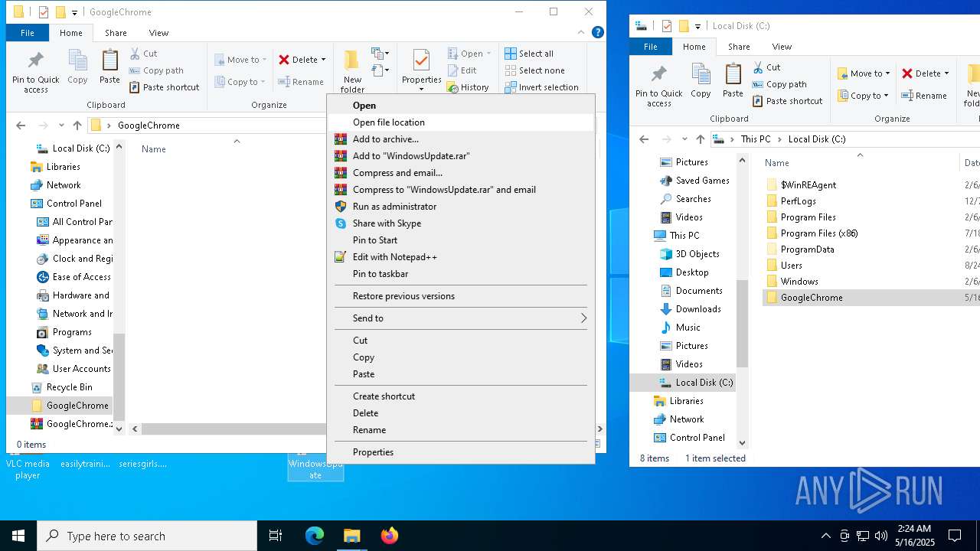This screenshot has height=551, width=980.
Task: Click Pin to Quick access in GoogleChrome window
Action: tap(35, 73)
